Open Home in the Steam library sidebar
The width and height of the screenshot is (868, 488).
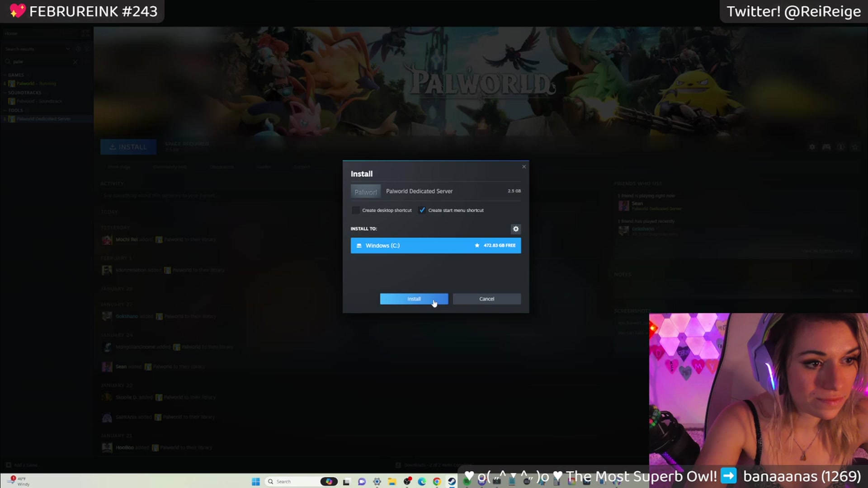[x=11, y=33]
